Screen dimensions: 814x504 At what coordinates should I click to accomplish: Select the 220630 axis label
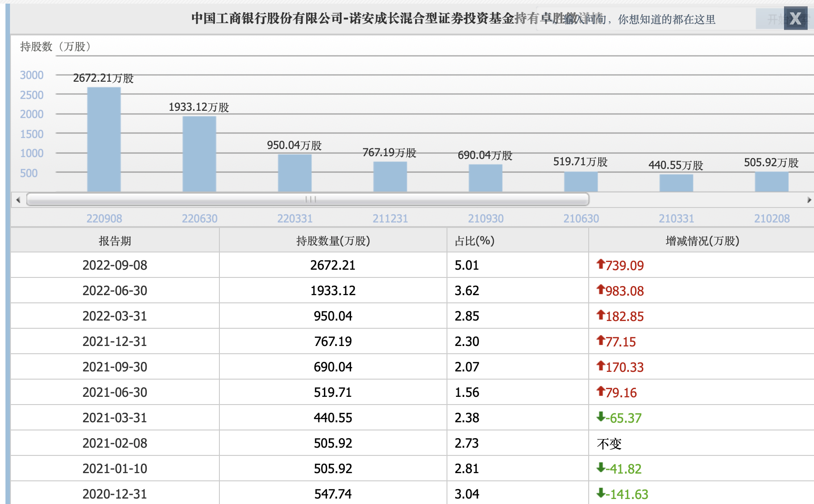click(200, 218)
